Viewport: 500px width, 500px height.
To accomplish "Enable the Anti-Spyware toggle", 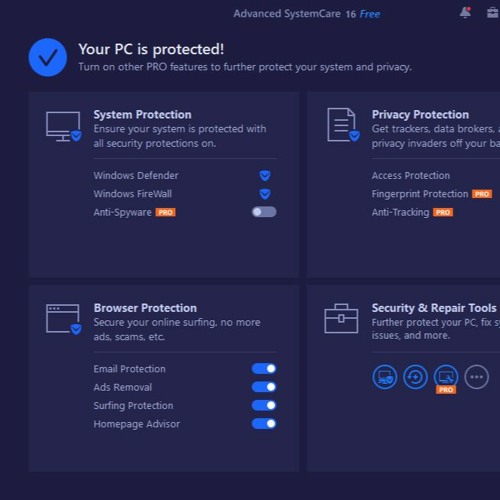I will point(264,212).
